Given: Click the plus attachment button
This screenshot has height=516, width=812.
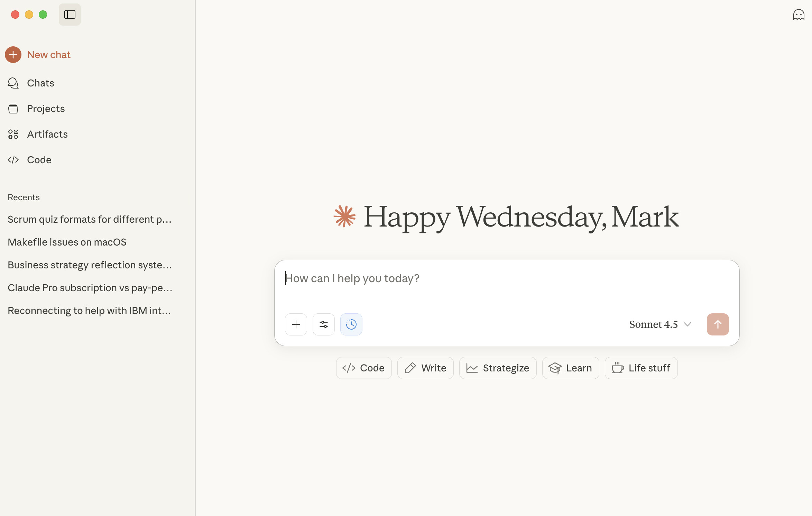Looking at the screenshot, I should (x=296, y=324).
